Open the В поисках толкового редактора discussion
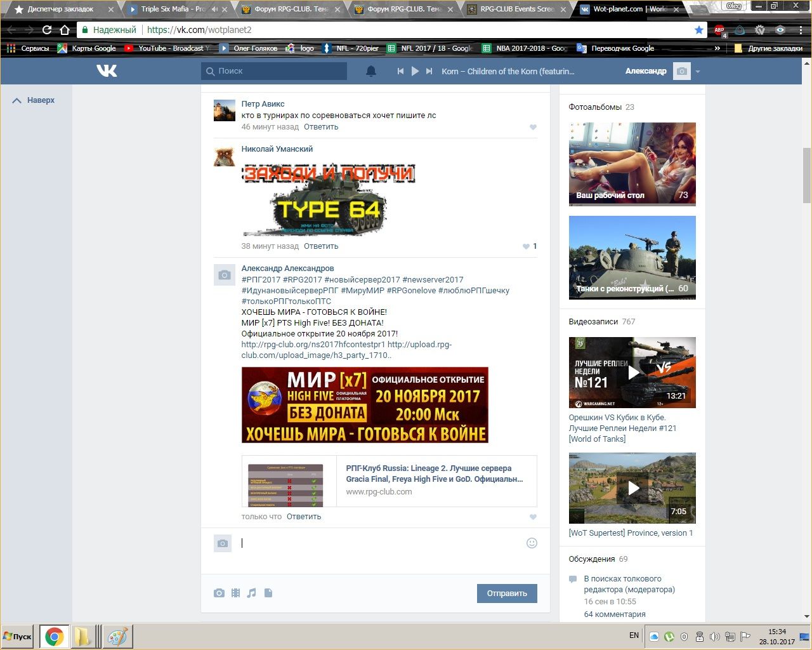Screen dimensions: 812x650 point(629,584)
